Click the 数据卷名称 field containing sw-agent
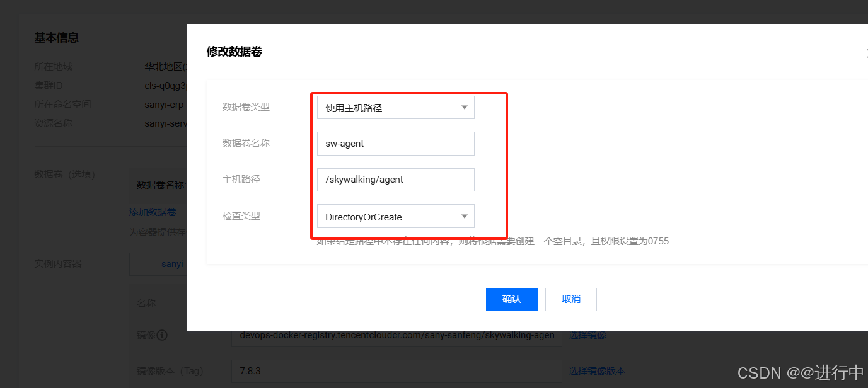 coord(396,144)
